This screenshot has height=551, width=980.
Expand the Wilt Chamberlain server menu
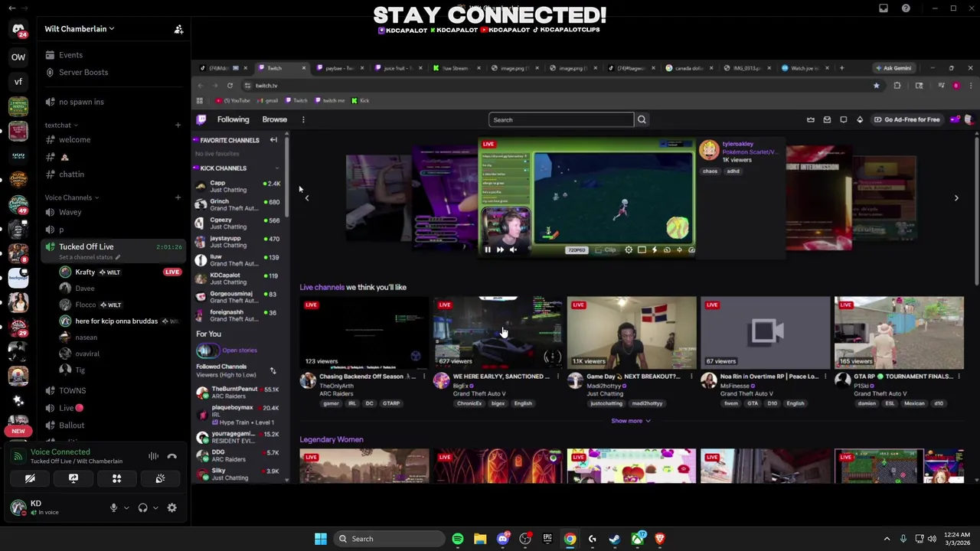tap(80, 29)
